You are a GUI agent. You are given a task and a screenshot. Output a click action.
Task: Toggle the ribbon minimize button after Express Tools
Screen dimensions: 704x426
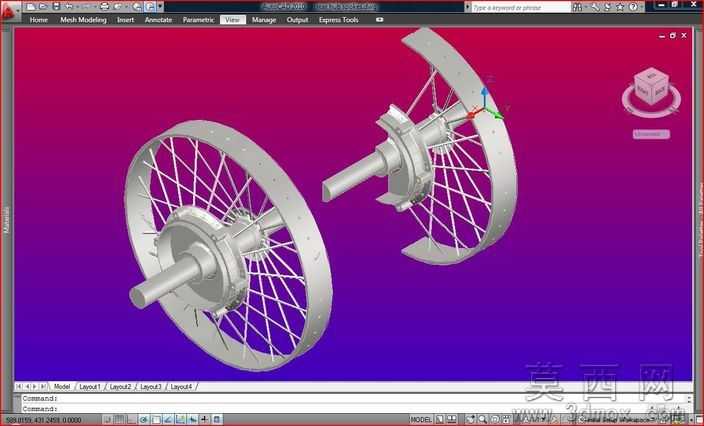[x=379, y=20]
